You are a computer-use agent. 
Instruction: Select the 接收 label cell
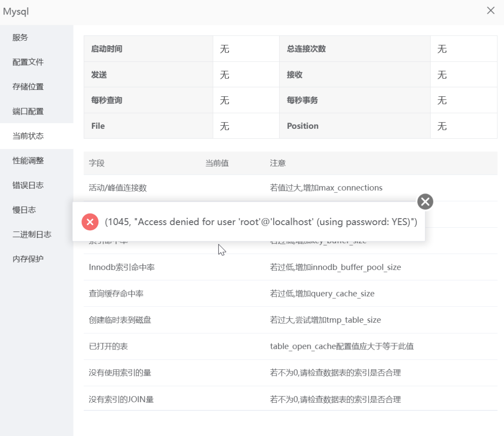pos(355,74)
